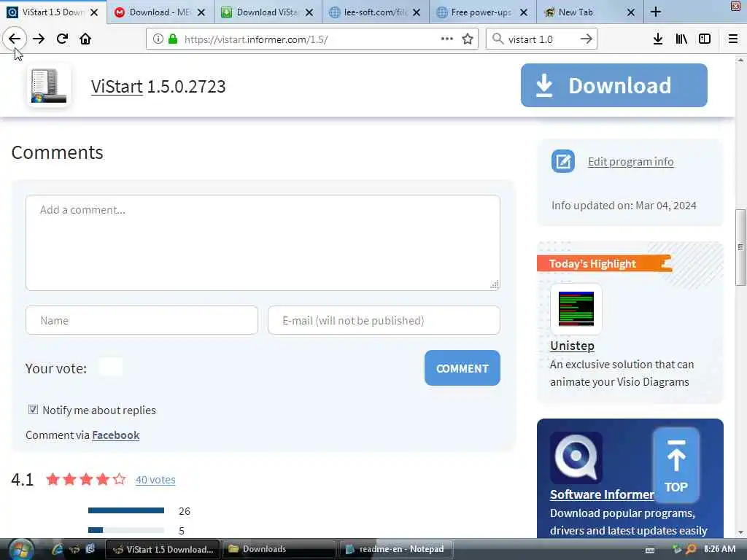Switch to the Download ViStart tab
Screen dimensions: 747x560
268,12
